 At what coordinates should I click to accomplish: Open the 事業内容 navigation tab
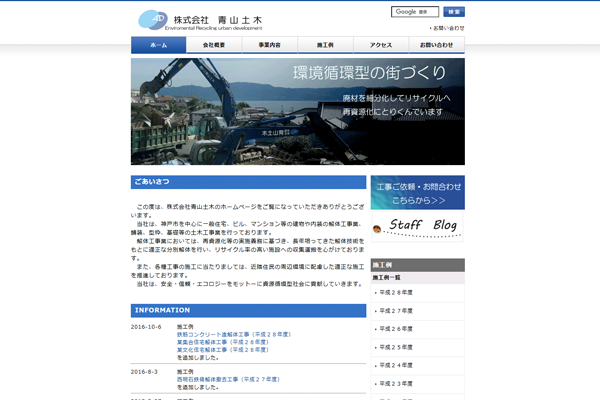(x=269, y=45)
